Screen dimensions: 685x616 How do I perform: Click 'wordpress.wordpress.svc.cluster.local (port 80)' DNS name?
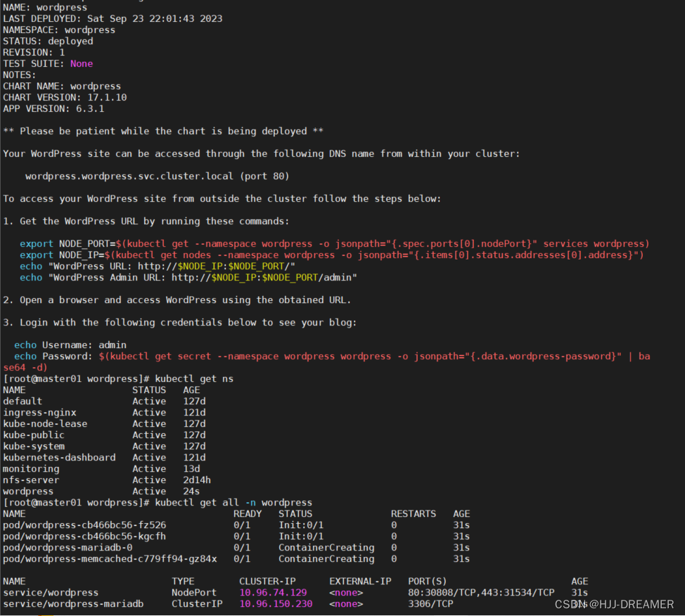[x=158, y=177]
